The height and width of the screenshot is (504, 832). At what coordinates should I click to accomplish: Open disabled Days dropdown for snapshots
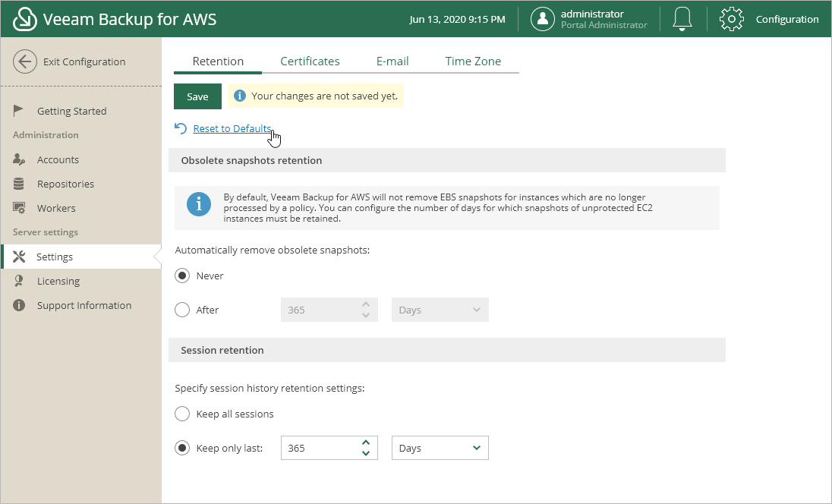(440, 310)
